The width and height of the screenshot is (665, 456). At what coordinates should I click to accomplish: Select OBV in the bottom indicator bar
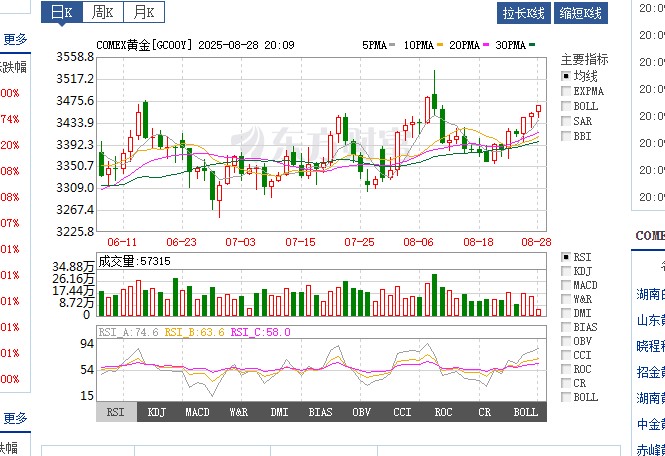click(x=361, y=411)
